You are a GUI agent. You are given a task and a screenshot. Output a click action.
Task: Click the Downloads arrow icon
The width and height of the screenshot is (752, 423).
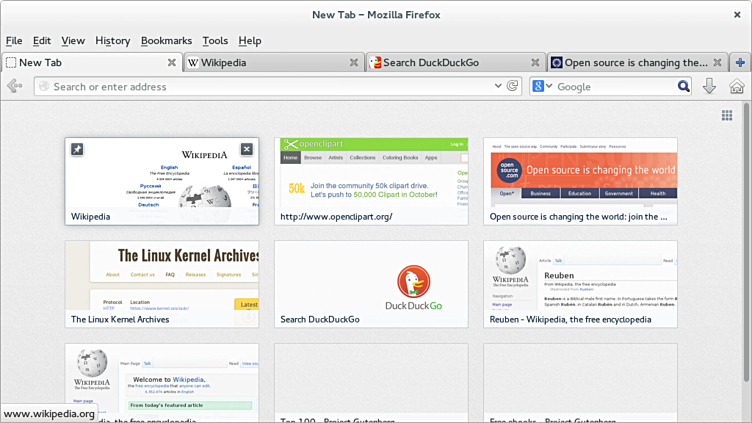pyautogui.click(x=709, y=87)
